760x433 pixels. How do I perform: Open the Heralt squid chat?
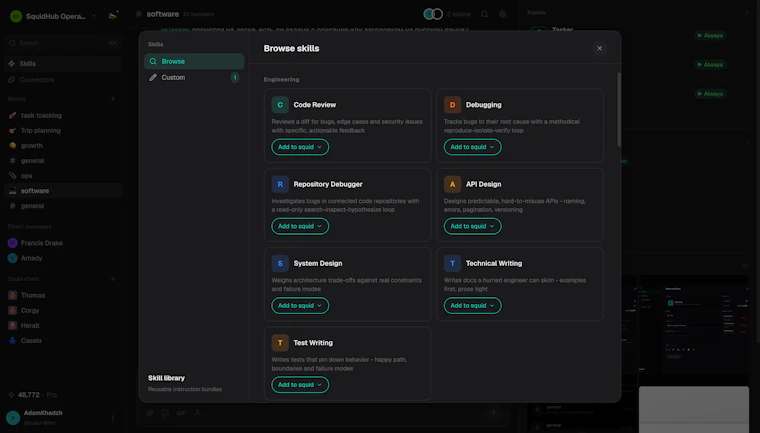[x=63, y=325]
